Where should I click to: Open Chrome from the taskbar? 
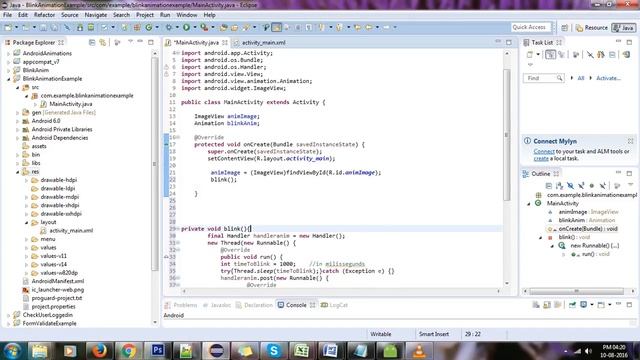tap(129, 351)
